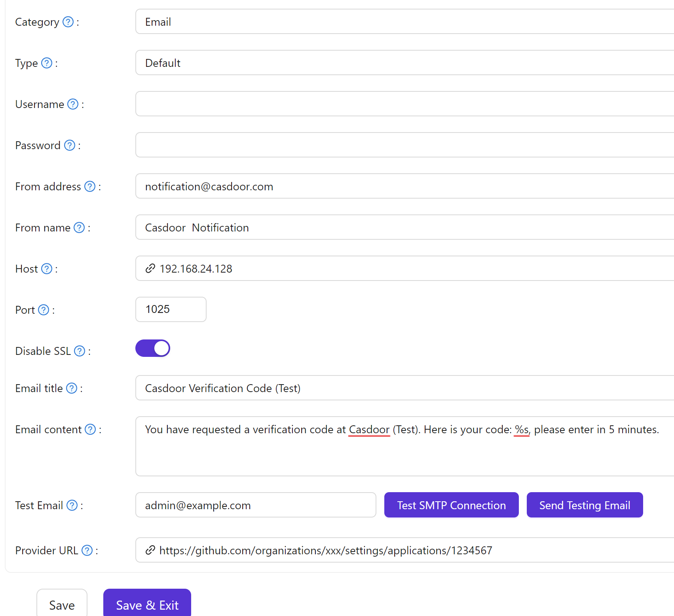Open the From address help icon
674x616 pixels.
[x=89, y=186]
